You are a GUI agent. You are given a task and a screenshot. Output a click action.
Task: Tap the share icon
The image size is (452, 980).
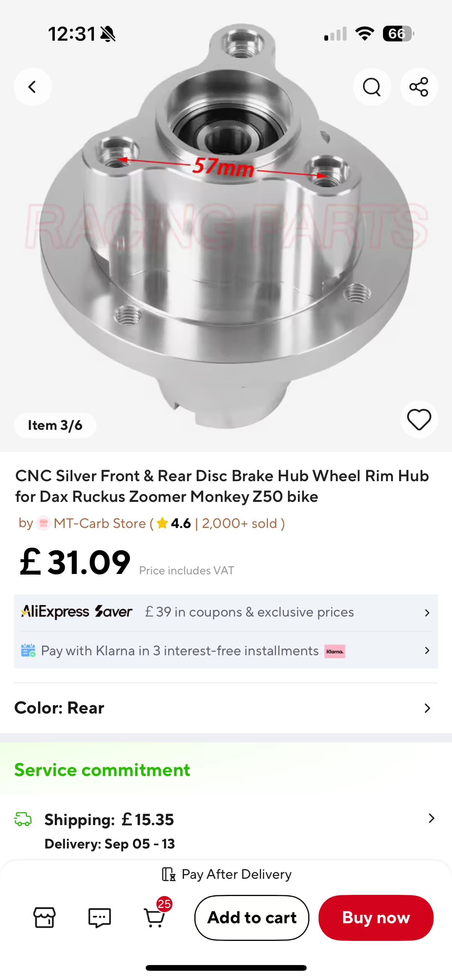419,87
